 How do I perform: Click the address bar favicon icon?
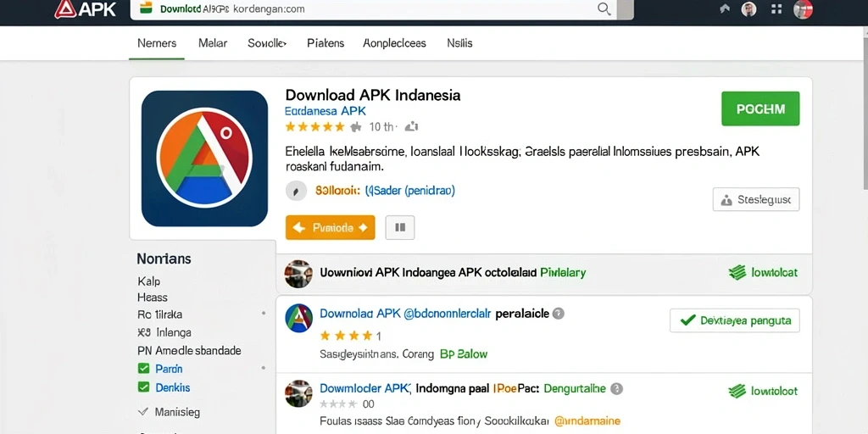pos(146,8)
